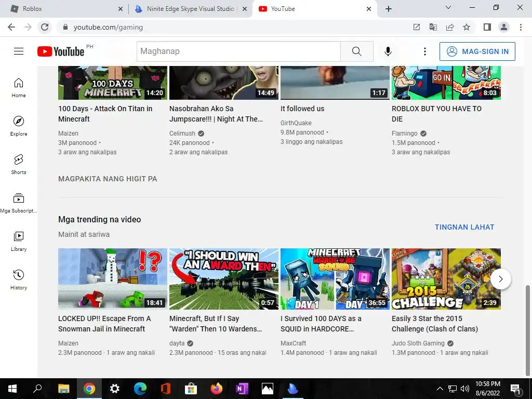Open I Survived 100 DAYS as SQUID thumbnail
Screen dimensions: 532x399
[x=335, y=279]
